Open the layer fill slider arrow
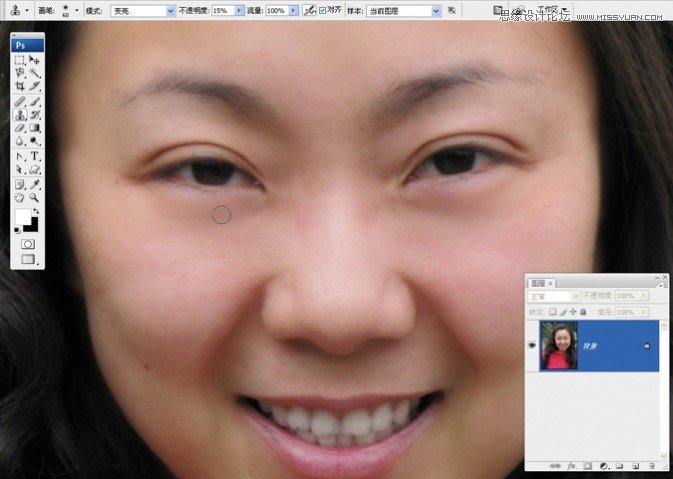The height and width of the screenshot is (479, 673). point(644,312)
